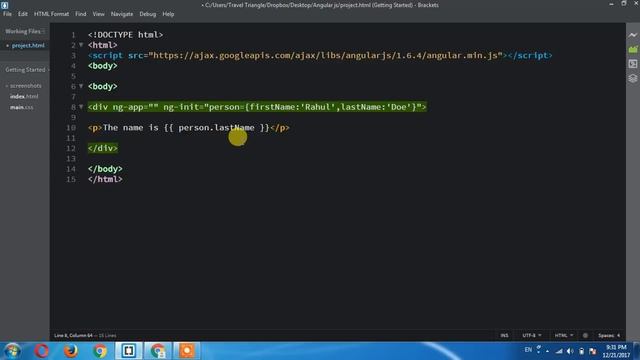Open the orange recorder taskbar app
Image resolution: width=640 pixels, height=360 pixels.
tap(187, 351)
